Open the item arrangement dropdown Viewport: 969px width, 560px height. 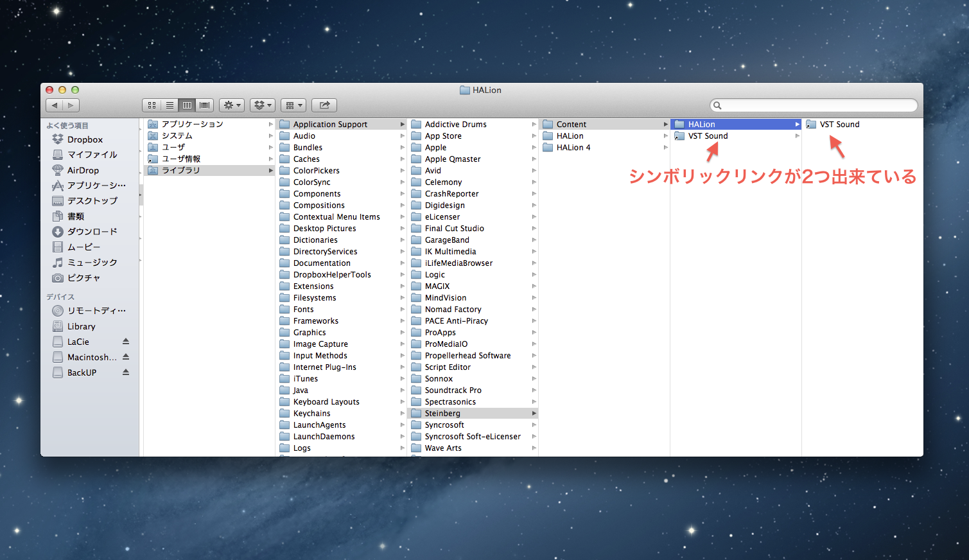pyautogui.click(x=293, y=105)
